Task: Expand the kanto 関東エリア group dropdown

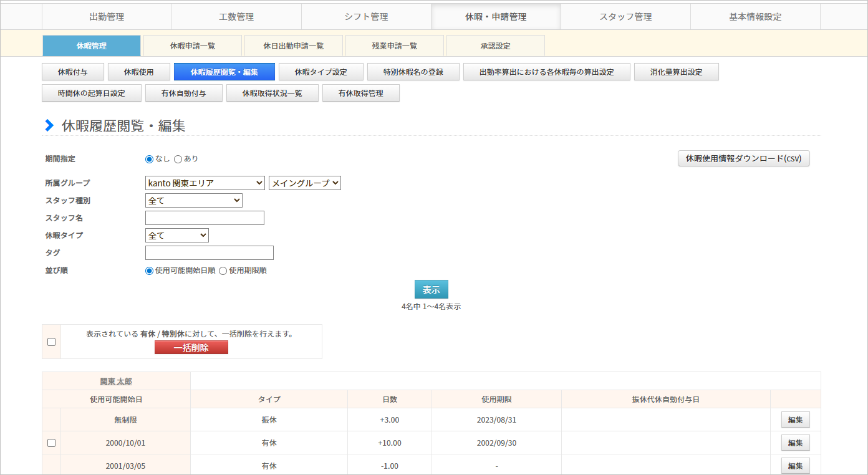Action: (x=205, y=183)
